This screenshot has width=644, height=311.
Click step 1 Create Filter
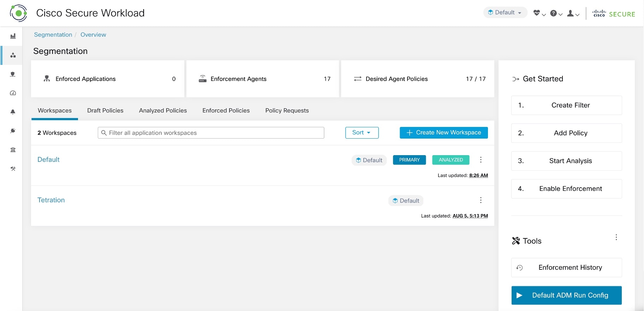pyautogui.click(x=566, y=105)
